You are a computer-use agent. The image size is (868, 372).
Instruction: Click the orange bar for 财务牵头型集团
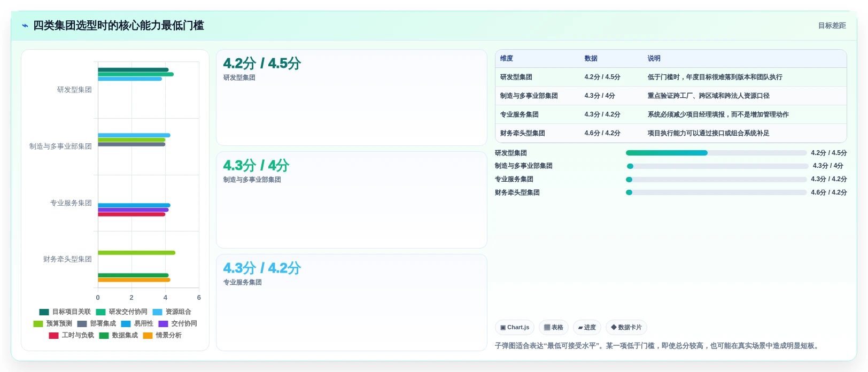click(134, 280)
